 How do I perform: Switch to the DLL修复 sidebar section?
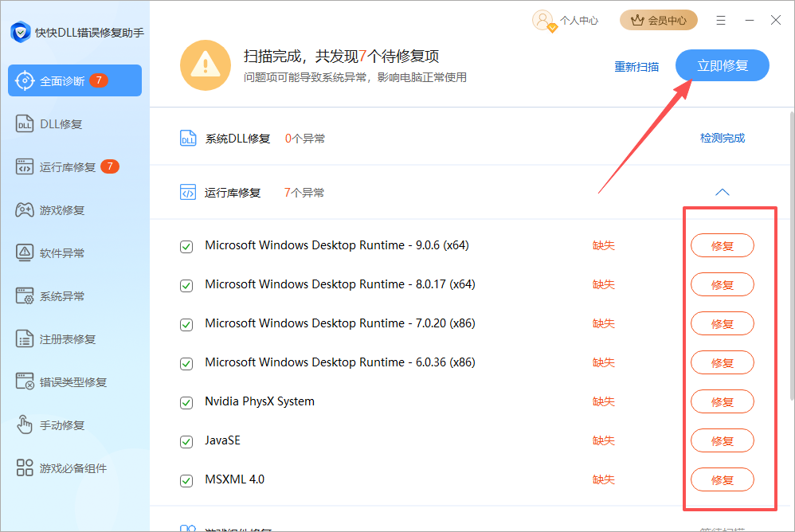pyautogui.click(x=49, y=124)
